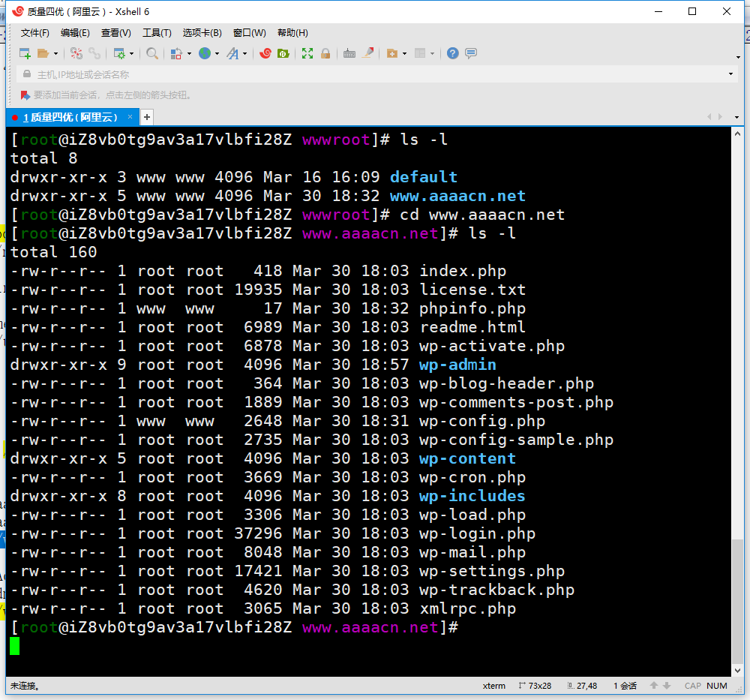
Task: Click the blue Help question mark icon
Action: coord(453,53)
